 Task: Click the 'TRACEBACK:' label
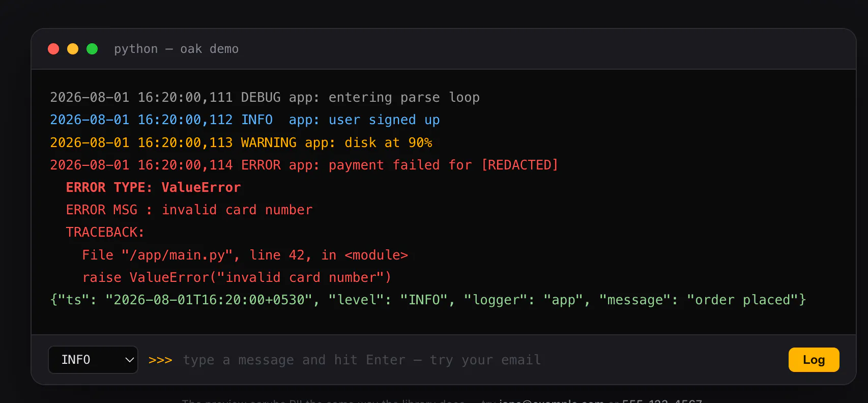click(105, 232)
